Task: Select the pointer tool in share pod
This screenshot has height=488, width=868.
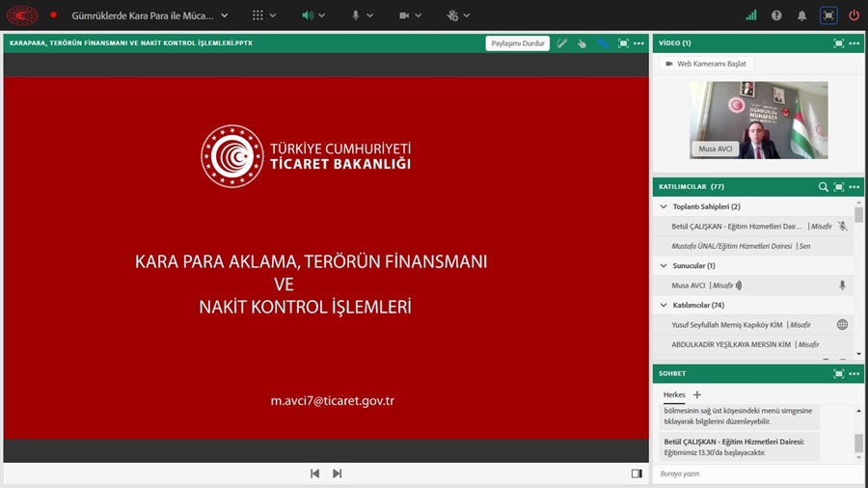Action: point(583,43)
